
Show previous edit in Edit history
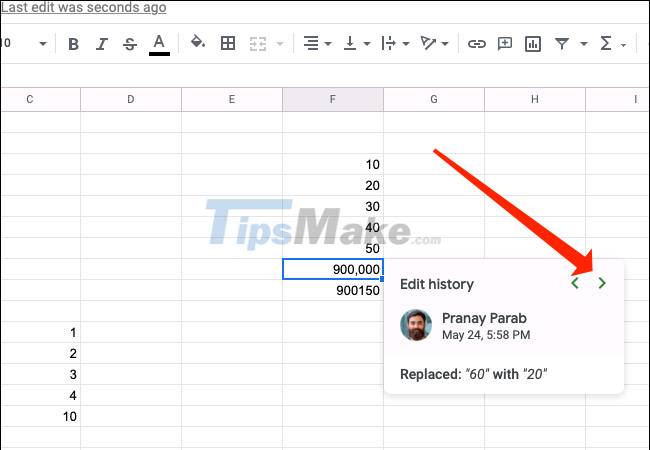pyautogui.click(x=575, y=283)
